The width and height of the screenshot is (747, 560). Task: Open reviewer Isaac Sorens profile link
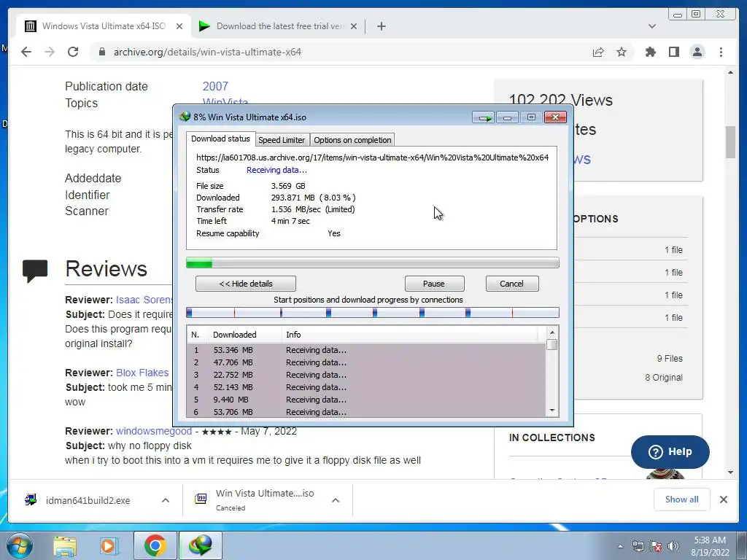click(144, 300)
